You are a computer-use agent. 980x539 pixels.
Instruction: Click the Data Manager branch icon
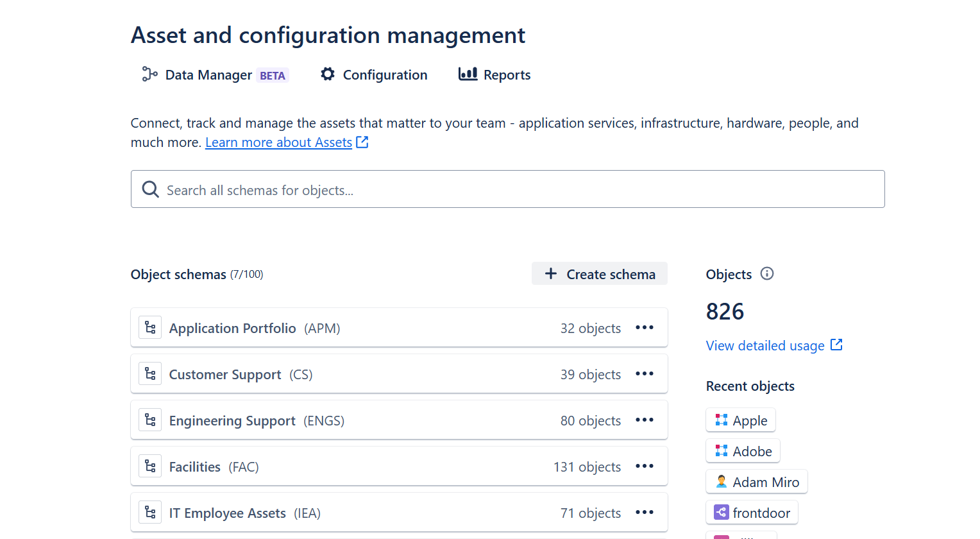pos(149,74)
